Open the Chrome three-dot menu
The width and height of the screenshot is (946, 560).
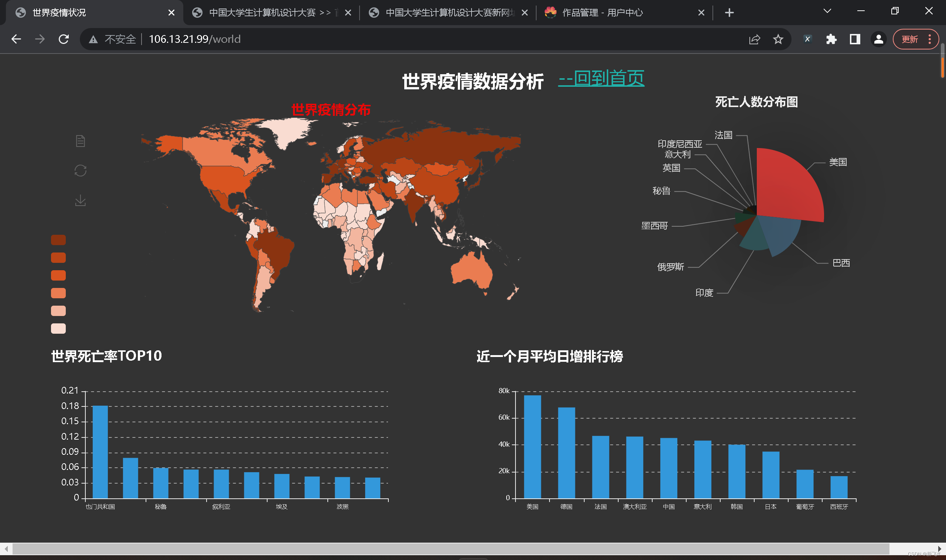click(x=930, y=39)
